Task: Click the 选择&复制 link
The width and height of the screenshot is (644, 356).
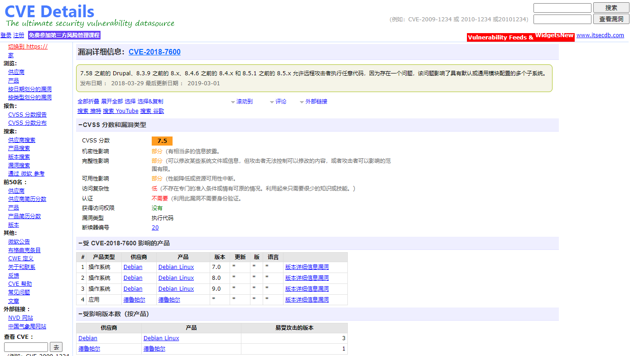Action: [x=150, y=102]
